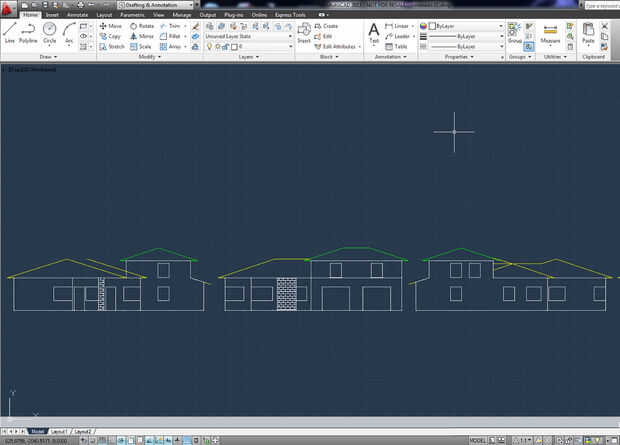620x445 pixels.
Task: Expand the Properties panel
Action: coord(459,57)
